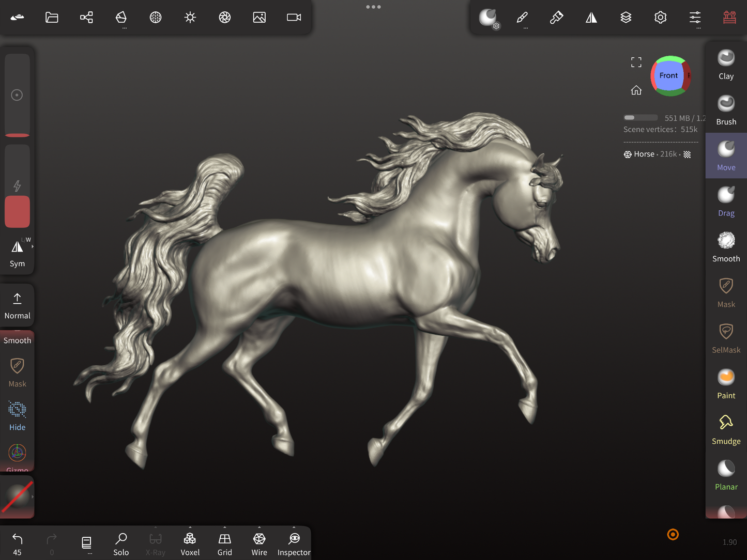Screen dimensions: 747x560
Task: Open the Files folder menu
Action: (52, 18)
